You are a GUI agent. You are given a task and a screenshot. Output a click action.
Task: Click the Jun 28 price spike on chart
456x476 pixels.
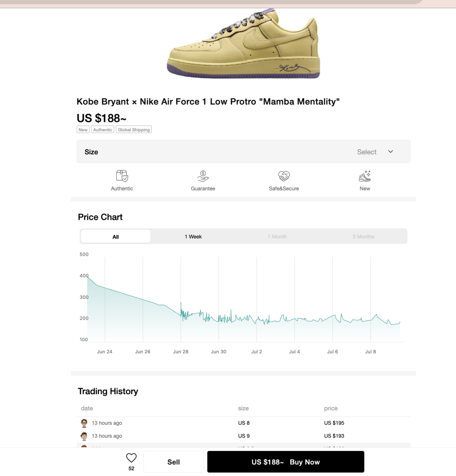tap(181, 304)
